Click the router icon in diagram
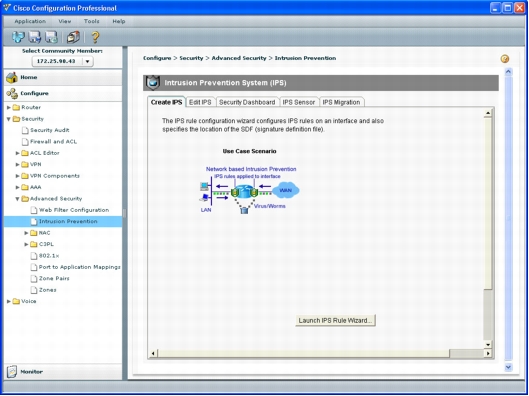Image resolution: width=529 pixels, height=396 pixels. pyautogui.click(x=244, y=192)
